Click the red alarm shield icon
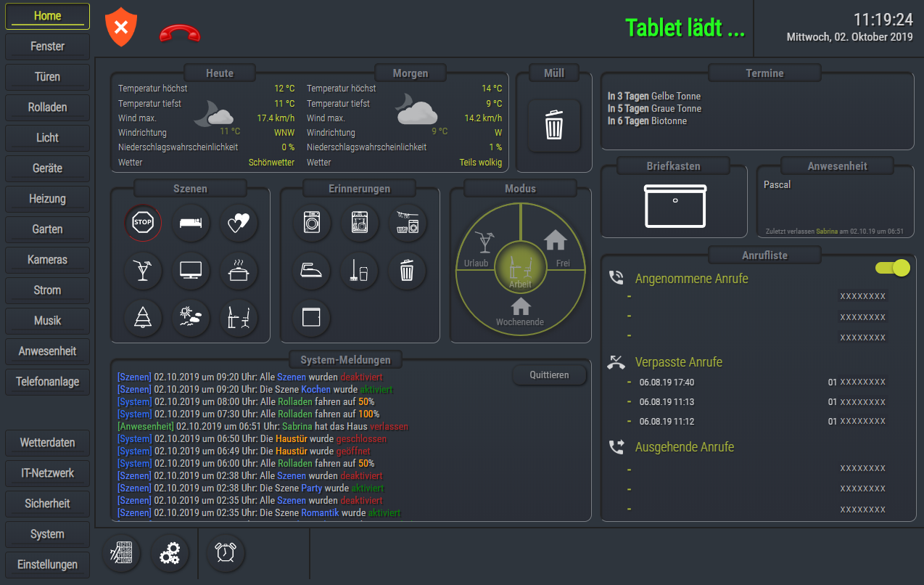924x585 pixels. pos(121,28)
